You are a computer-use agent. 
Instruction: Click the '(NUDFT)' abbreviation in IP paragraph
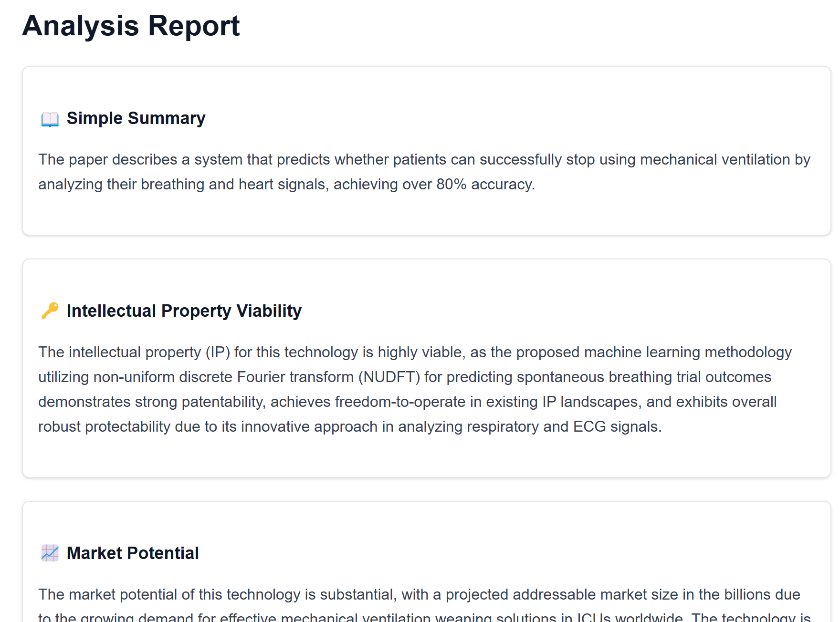tap(389, 377)
